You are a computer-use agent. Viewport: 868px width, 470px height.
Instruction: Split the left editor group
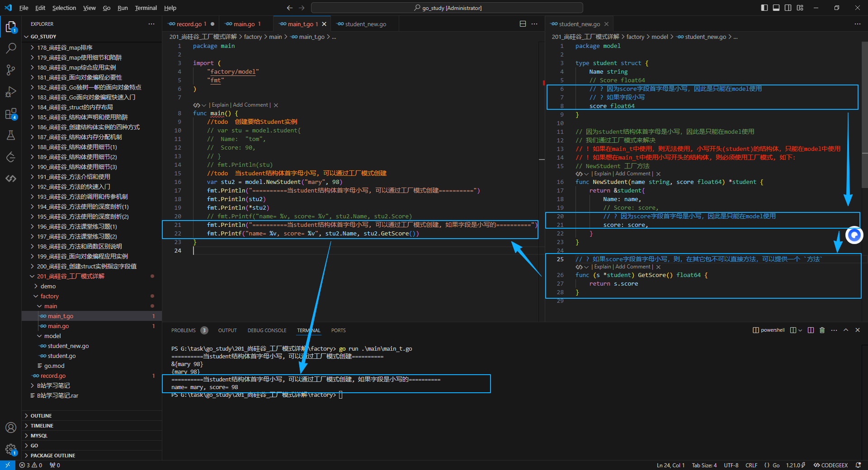coord(523,24)
